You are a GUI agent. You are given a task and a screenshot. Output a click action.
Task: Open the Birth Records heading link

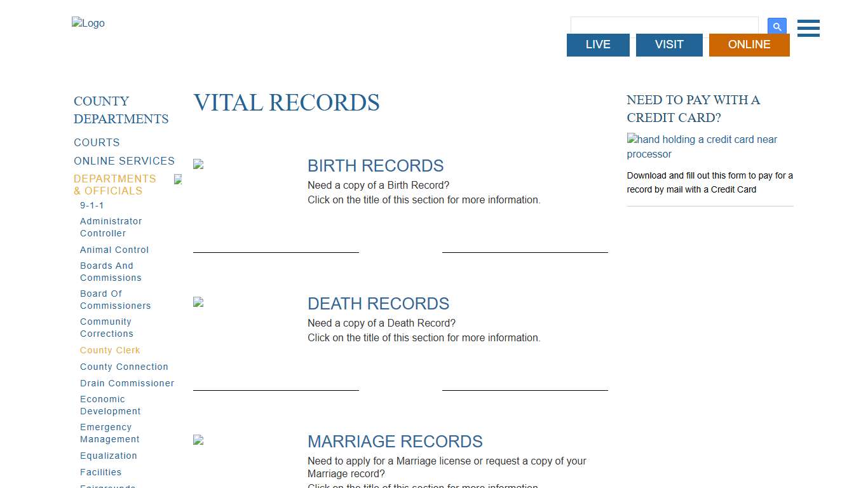(x=376, y=166)
